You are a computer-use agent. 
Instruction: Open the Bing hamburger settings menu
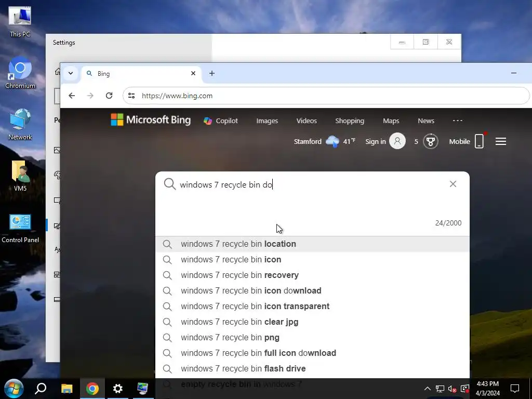click(x=500, y=141)
